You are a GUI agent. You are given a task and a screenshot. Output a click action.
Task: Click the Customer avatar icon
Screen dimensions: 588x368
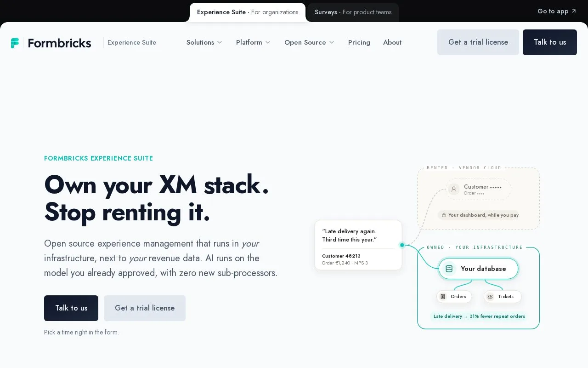point(454,189)
